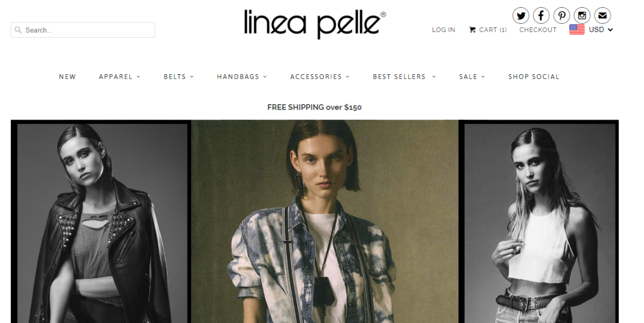Image resolution: width=644 pixels, height=323 pixels.
Task: Open the Shop Social menu item
Action: (x=533, y=77)
